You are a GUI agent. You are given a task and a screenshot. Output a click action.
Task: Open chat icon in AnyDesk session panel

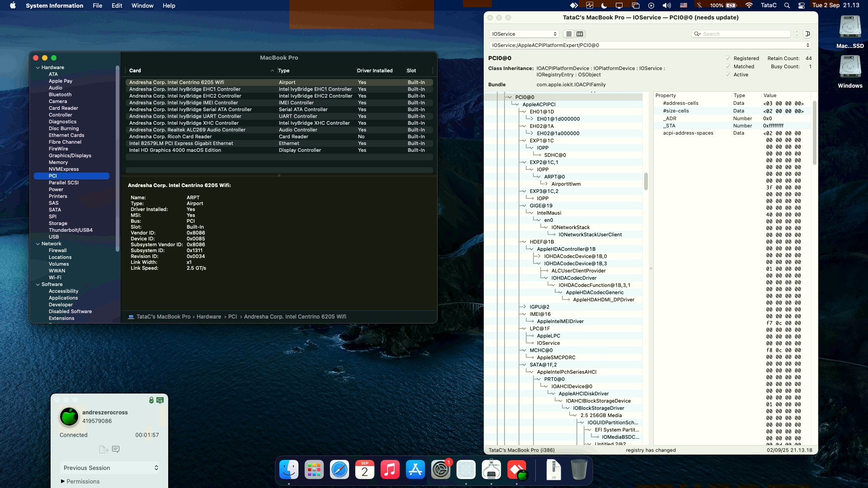point(116,449)
